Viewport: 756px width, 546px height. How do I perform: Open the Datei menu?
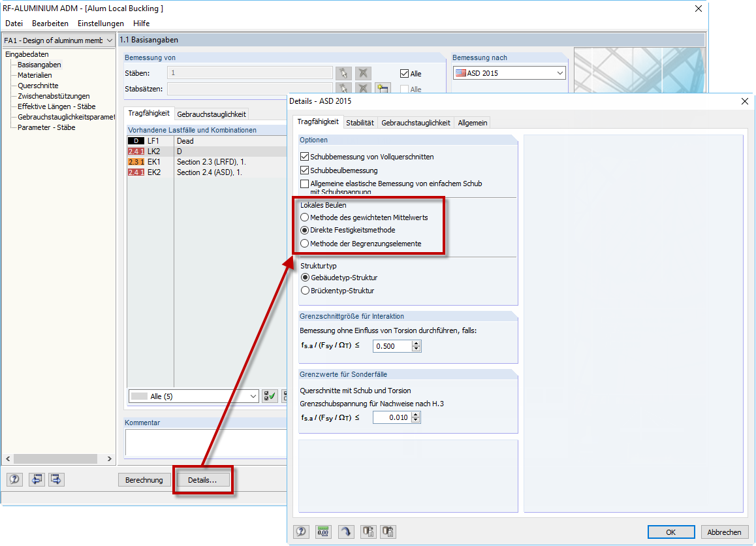[x=14, y=23]
